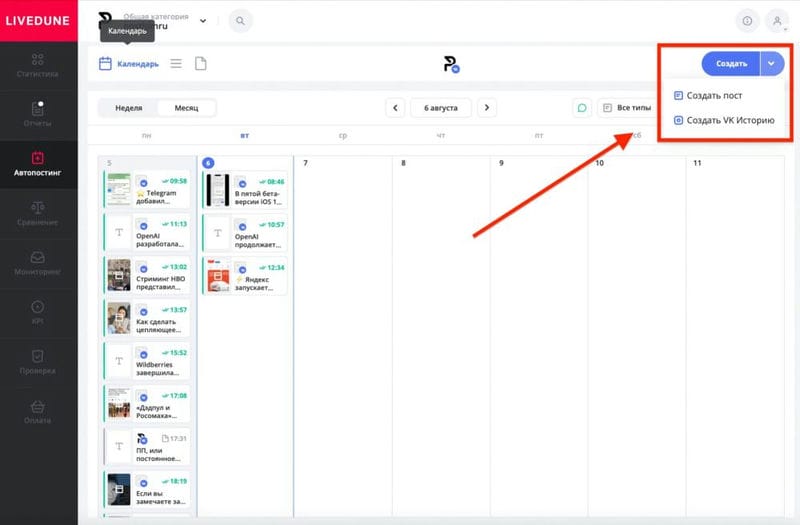This screenshot has width=800, height=525.
Task: Expand the account category dropdown
Action: (203, 21)
